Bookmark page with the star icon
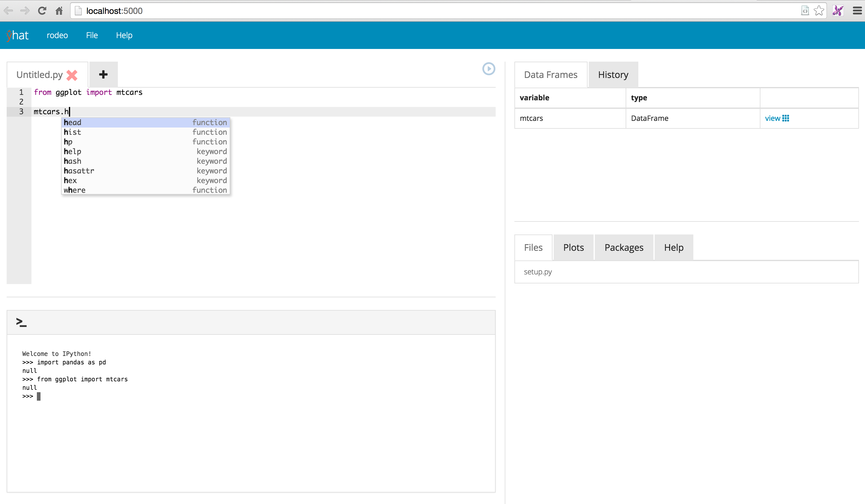This screenshot has height=504, width=865. (819, 11)
